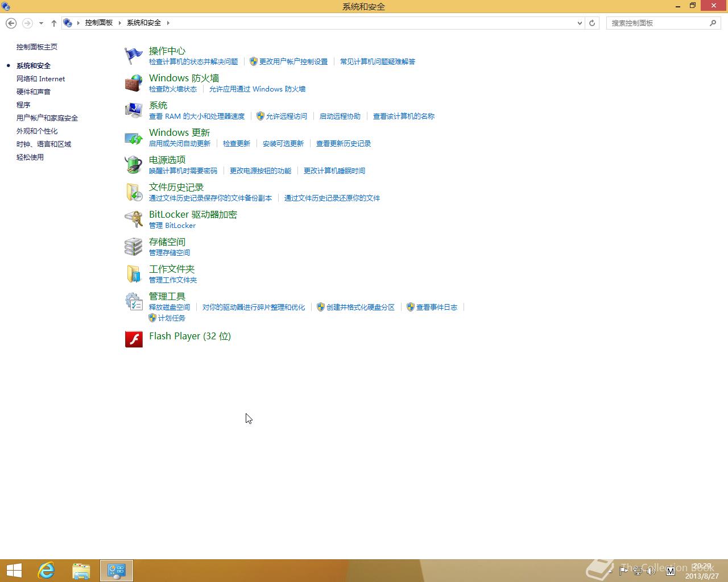728x582 pixels.
Task: Open the 电源选项 battery icon
Action: pos(134,165)
